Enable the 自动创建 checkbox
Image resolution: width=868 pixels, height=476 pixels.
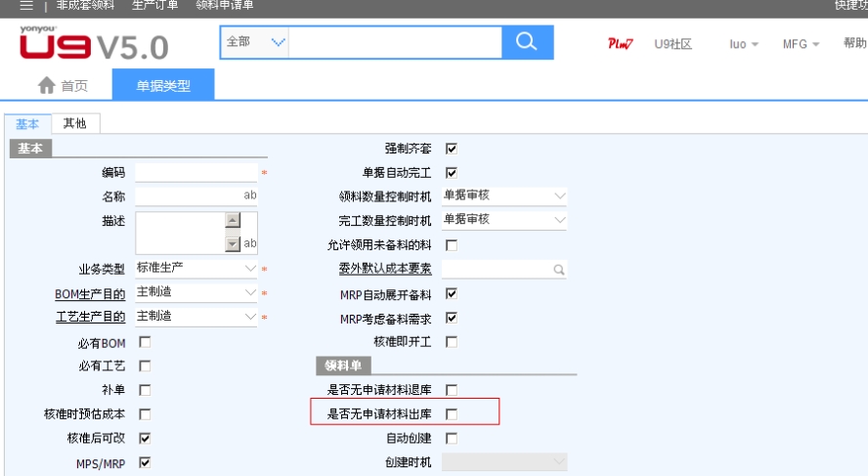pos(452,438)
